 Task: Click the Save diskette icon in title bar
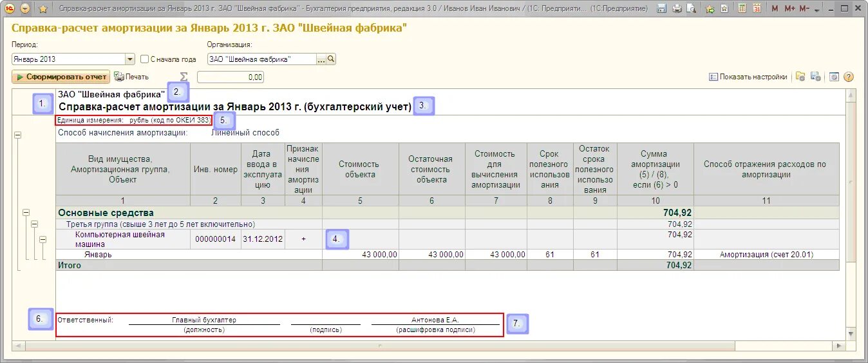661,8
